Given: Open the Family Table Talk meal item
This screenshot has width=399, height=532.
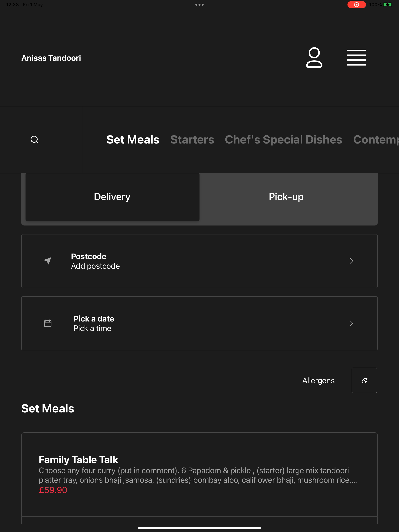Looking at the screenshot, I should (199, 474).
